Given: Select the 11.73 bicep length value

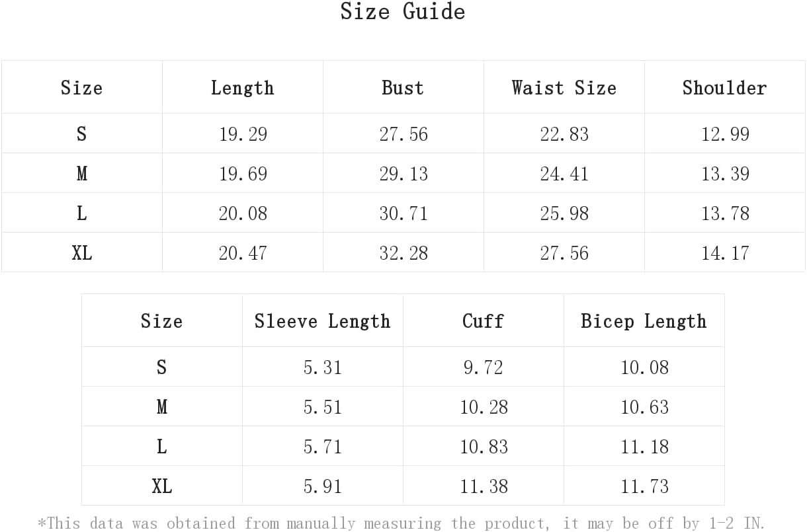Looking at the screenshot, I should [644, 486].
